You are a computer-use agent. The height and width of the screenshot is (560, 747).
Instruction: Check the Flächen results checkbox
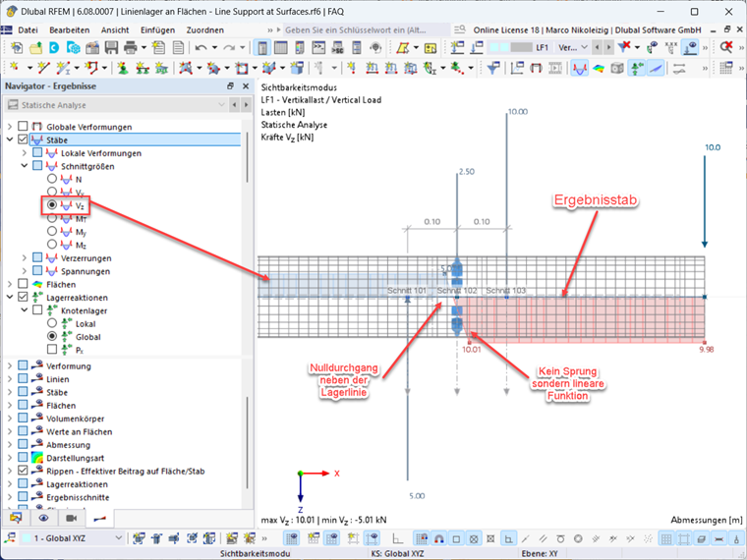(x=23, y=284)
